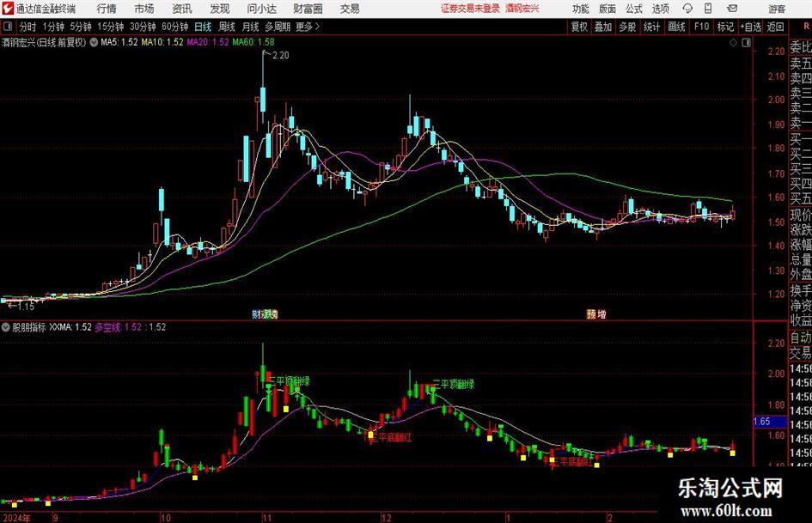Switch to 5分钟 period
Viewport: 812px width, 523px height.
(x=80, y=27)
